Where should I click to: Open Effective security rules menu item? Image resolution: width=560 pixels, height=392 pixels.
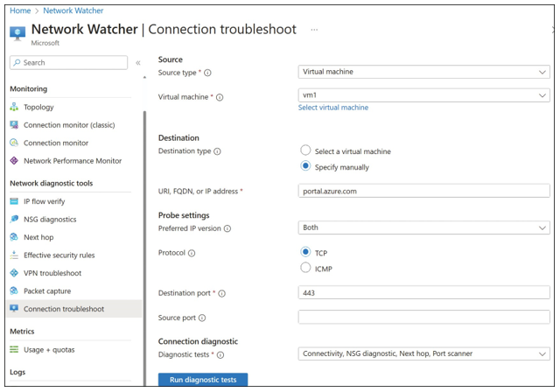coord(59,255)
